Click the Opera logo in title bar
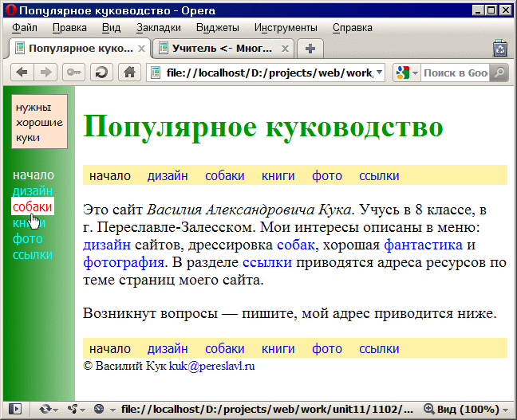The height and width of the screenshot is (420, 517). 11,10
